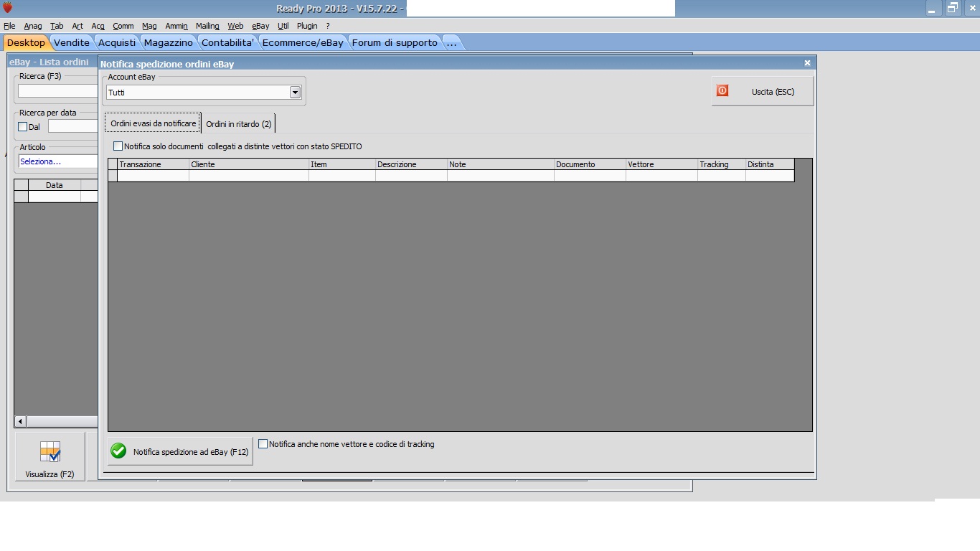Click the Item column header
The height and width of the screenshot is (551, 980).
[x=342, y=164]
